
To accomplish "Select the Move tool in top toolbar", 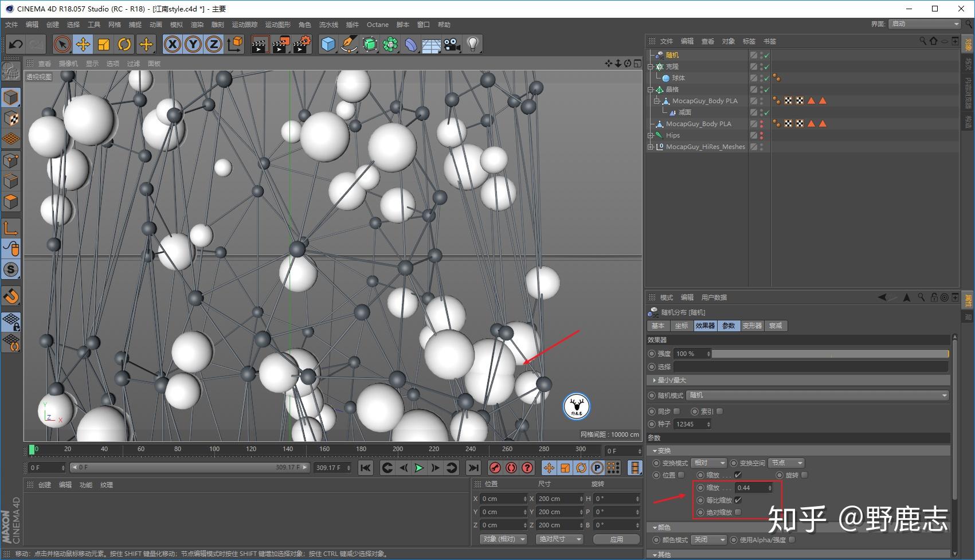I will [x=83, y=44].
